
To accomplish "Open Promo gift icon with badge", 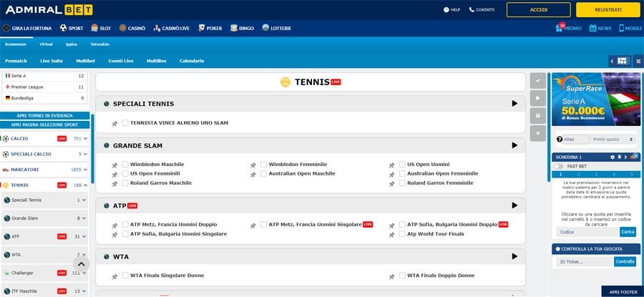I will [560, 27].
